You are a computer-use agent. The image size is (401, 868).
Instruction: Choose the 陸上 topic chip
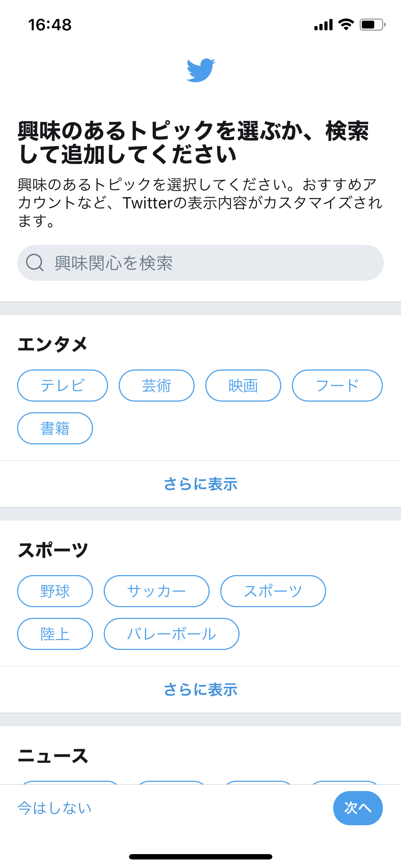pos(55,634)
